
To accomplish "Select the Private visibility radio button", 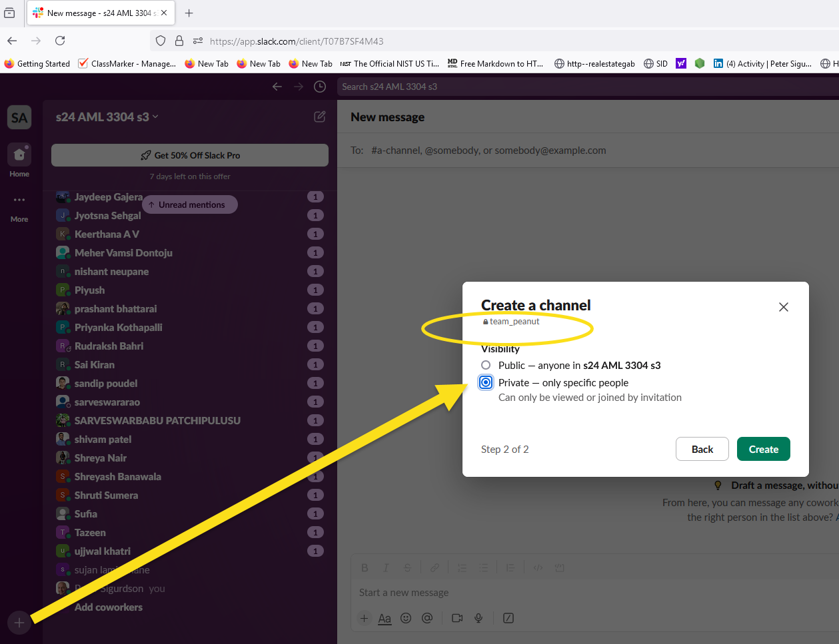I will [486, 382].
